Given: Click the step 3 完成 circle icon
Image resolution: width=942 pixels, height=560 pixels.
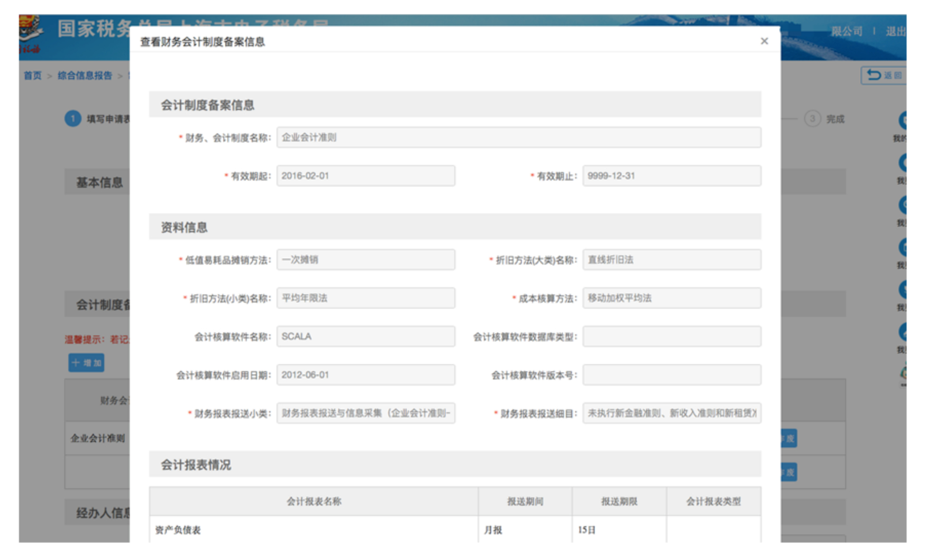Looking at the screenshot, I should [812, 119].
